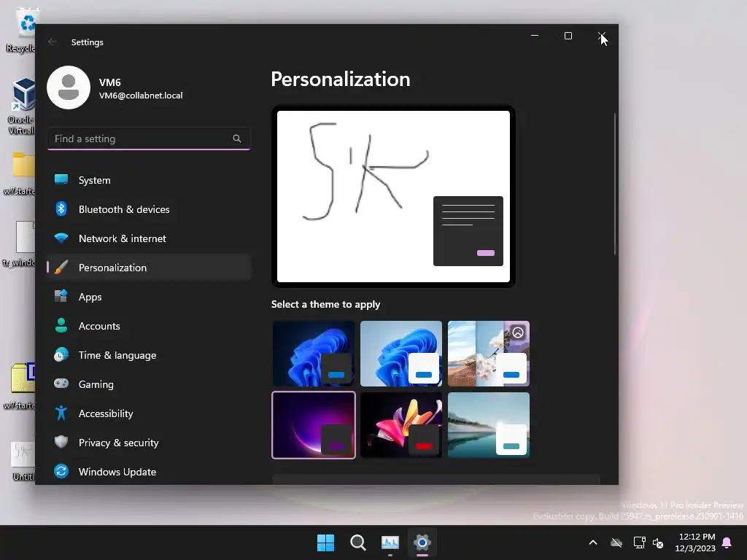Open Windows Update settings

click(149, 472)
